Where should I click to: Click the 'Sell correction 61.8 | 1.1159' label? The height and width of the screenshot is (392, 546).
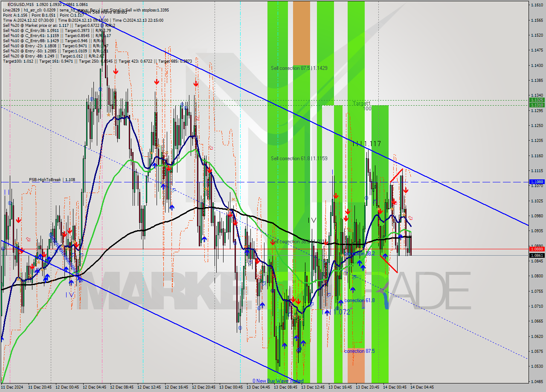tap(299, 159)
